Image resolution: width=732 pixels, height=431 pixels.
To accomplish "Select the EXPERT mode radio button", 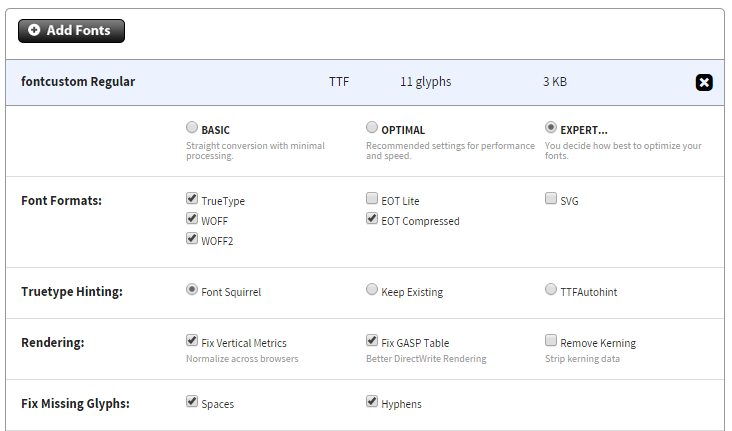I will [x=551, y=127].
